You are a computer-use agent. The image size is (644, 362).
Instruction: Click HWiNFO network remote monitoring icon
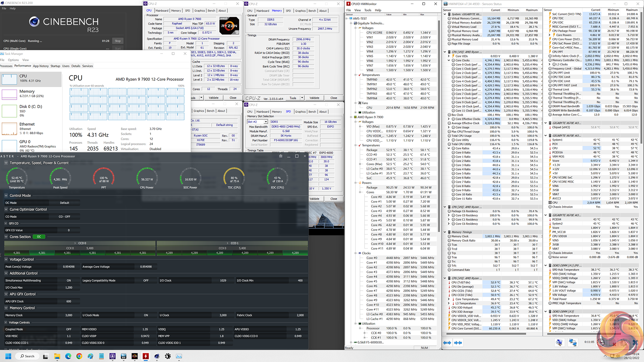coord(573,342)
